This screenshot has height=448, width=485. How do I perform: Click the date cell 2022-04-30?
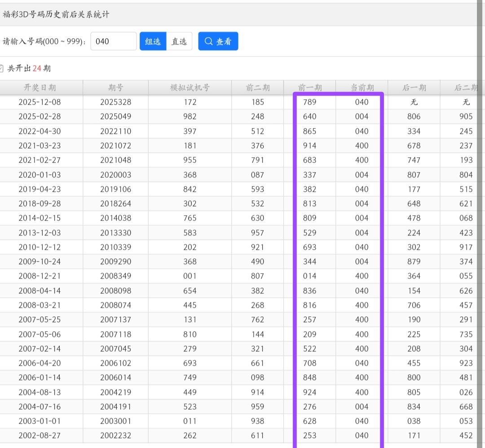(40, 131)
